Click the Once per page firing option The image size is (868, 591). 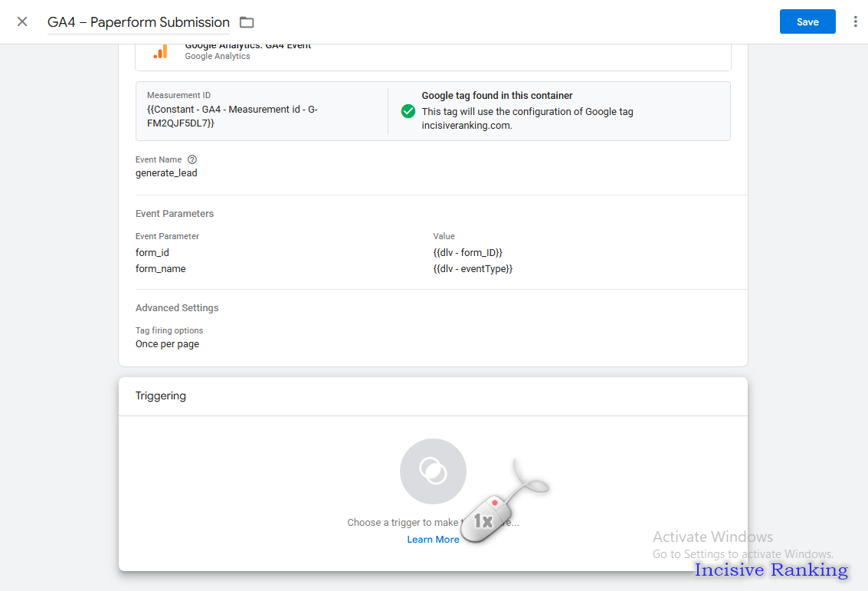(x=167, y=344)
